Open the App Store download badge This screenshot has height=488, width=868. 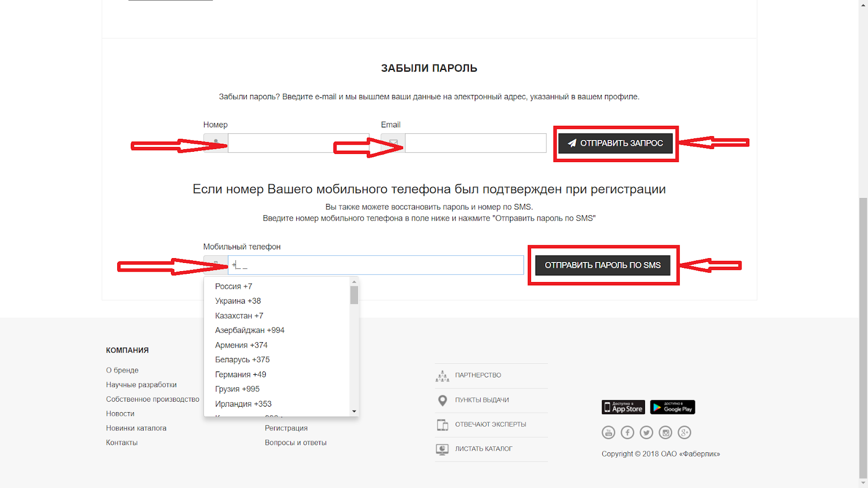pyautogui.click(x=623, y=407)
